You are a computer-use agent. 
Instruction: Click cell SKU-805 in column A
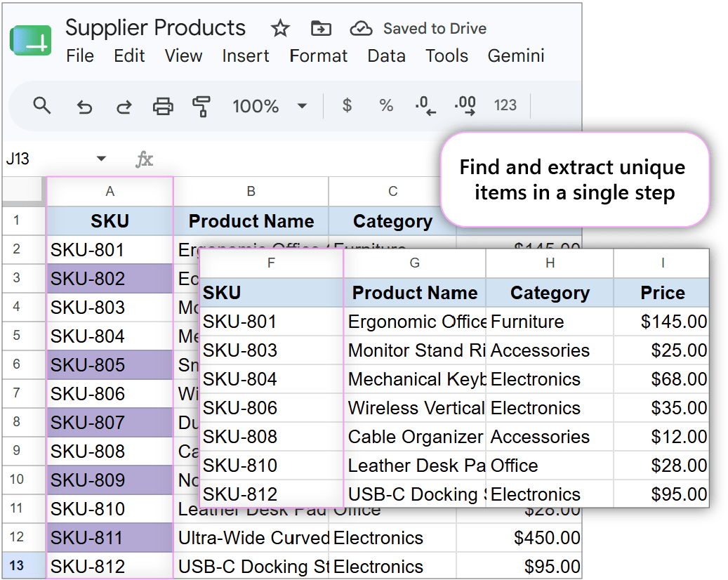coord(110,365)
